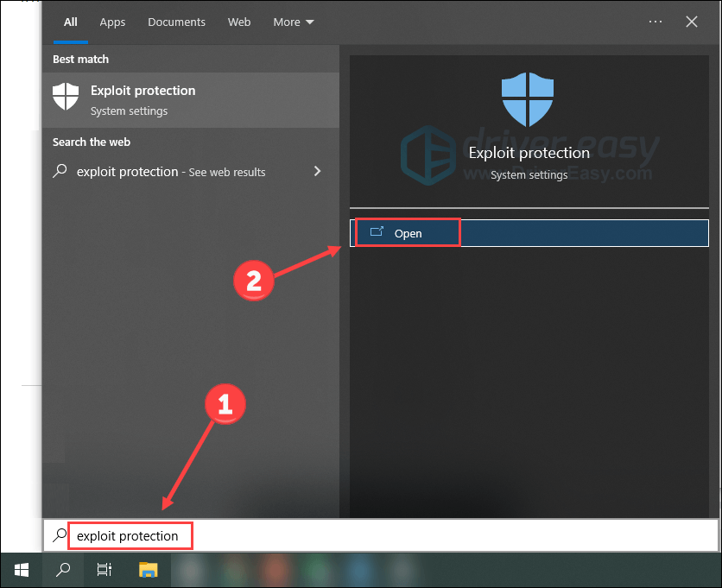The width and height of the screenshot is (722, 588).
Task: Click inside the exploit protection search field
Action: click(130, 535)
